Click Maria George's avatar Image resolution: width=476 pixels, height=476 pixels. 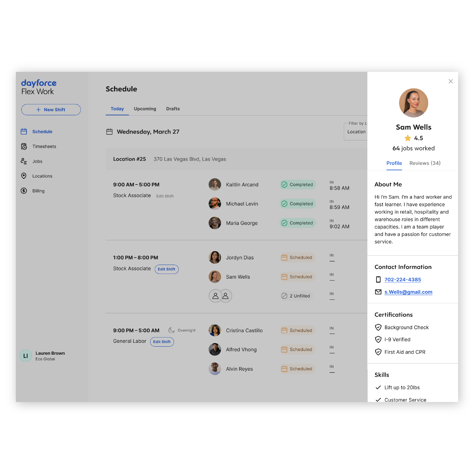pyautogui.click(x=215, y=223)
